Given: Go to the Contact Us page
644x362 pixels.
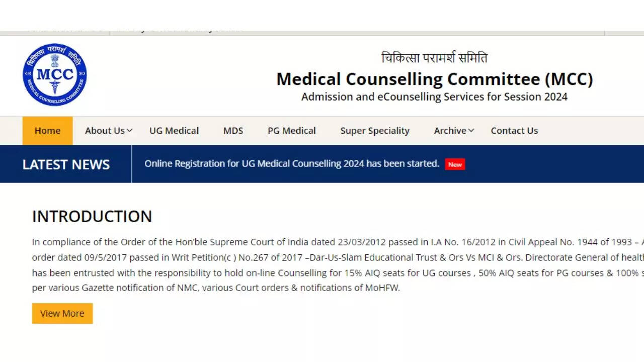Looking at the screenshot, I should 514,130.
